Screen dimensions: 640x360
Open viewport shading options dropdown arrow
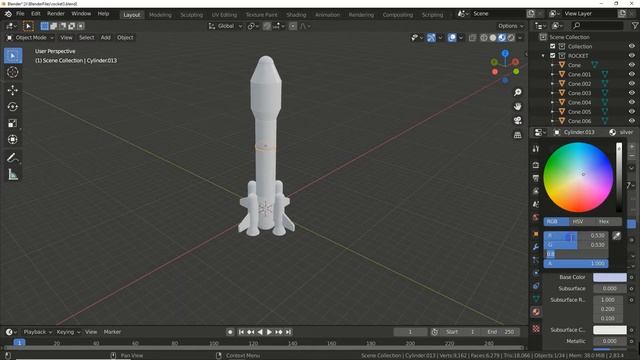(x=520, y=38)
